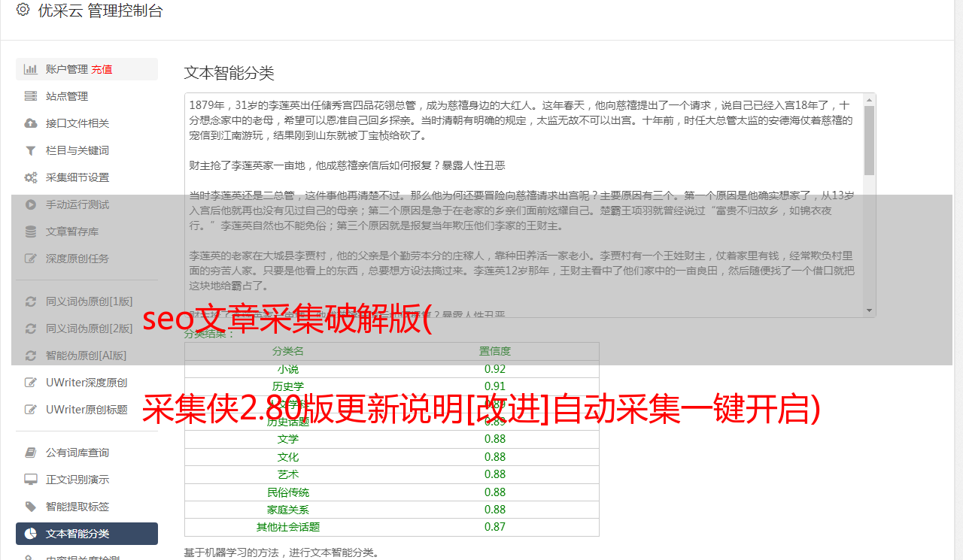Select the 文化 category cell

tap(288, 457)
